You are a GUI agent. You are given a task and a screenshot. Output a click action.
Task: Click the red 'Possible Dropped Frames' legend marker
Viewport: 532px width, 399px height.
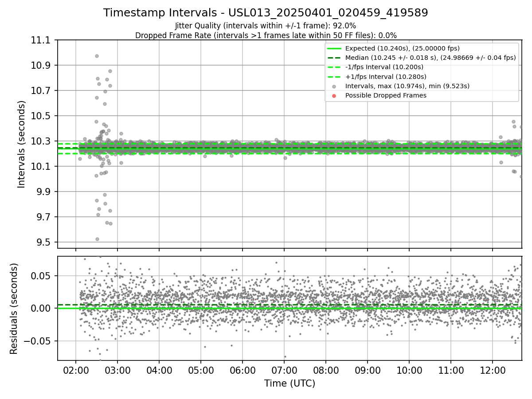pos(334,96)
